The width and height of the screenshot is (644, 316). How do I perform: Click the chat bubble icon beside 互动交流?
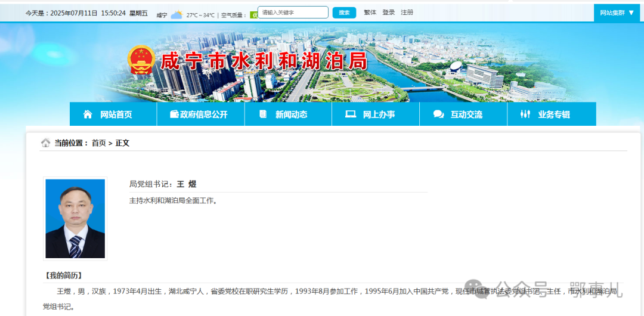[438, 114]
